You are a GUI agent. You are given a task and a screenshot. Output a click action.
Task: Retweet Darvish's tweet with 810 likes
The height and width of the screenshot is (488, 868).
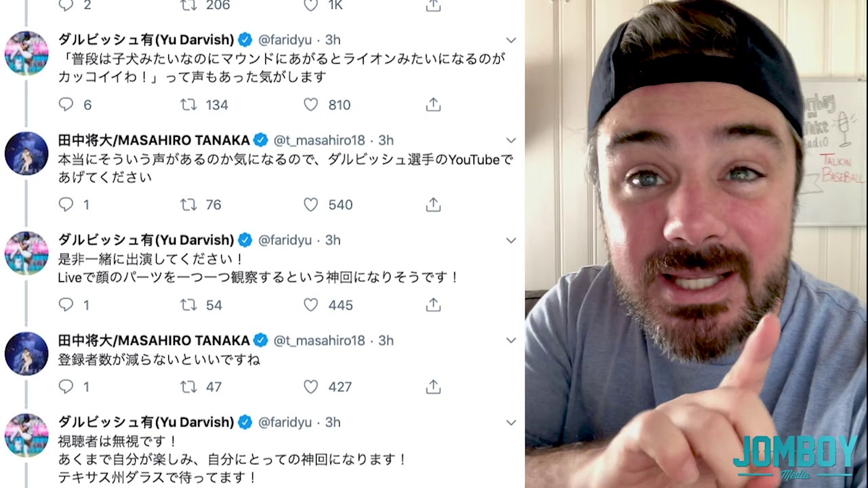(x=189, y=104)
